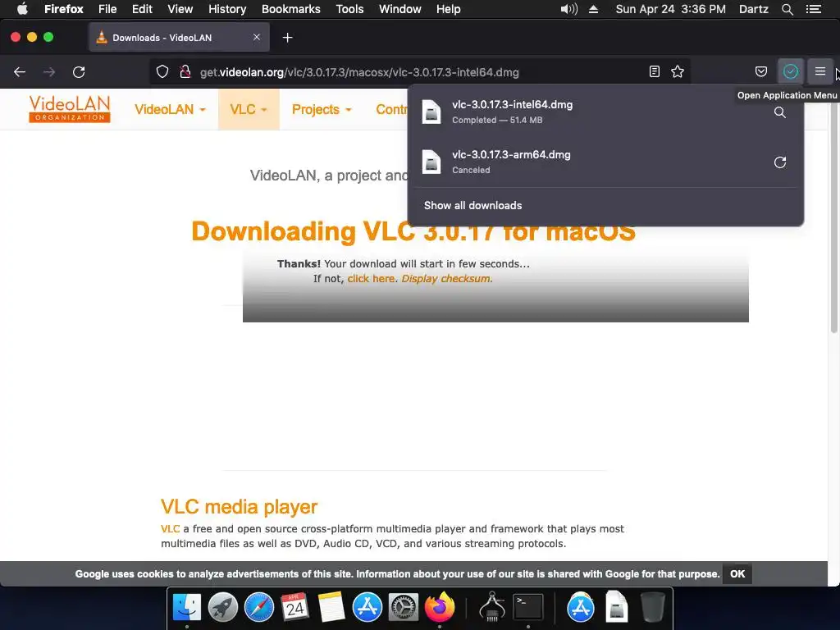Open Firefox application menu hamburger
840x630 pixels.
[x=820, y=71]
